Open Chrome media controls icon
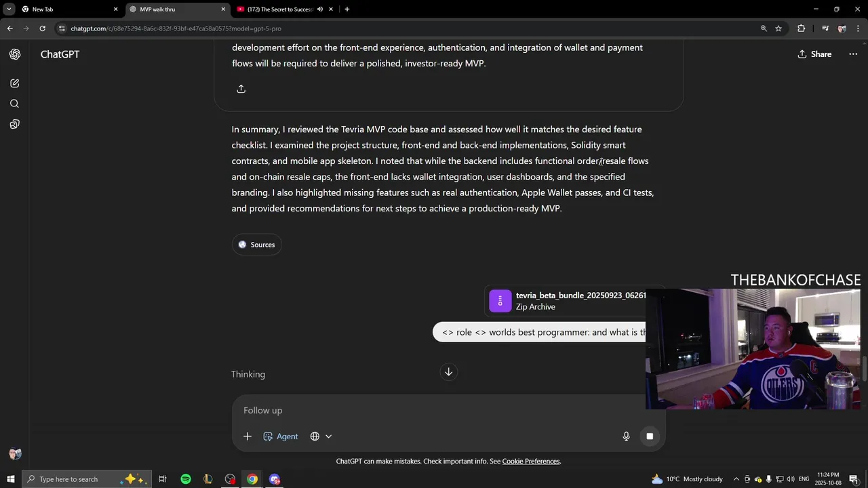 (825, 28)
